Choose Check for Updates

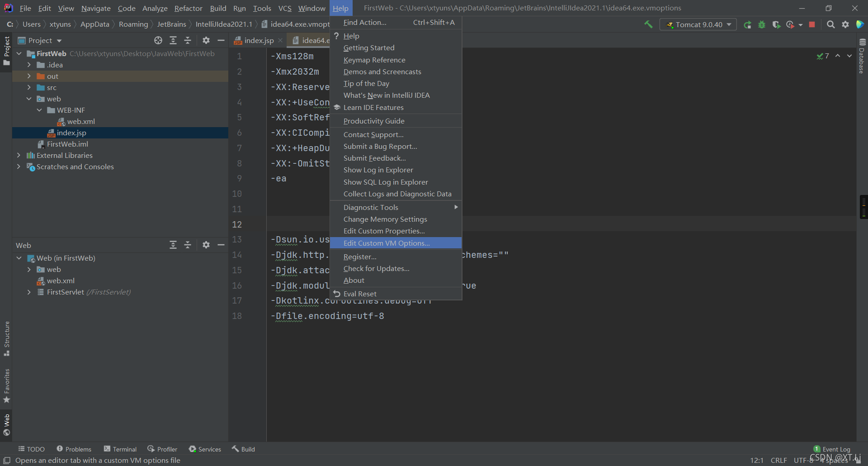396,268
